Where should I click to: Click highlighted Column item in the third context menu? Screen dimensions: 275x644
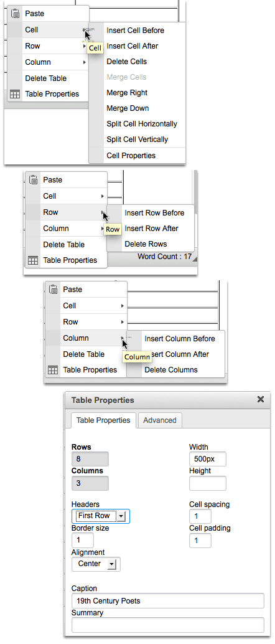coord(86,338)
